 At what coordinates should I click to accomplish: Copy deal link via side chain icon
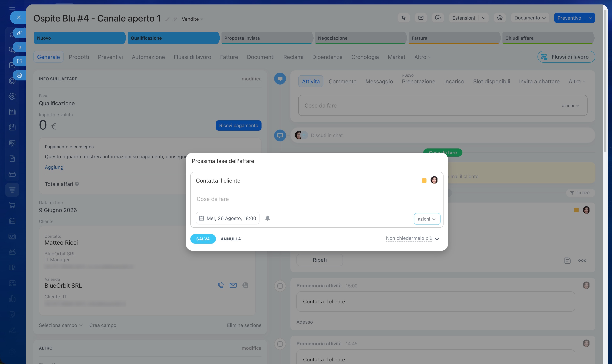pyautogui.click(x=19, y=33)
